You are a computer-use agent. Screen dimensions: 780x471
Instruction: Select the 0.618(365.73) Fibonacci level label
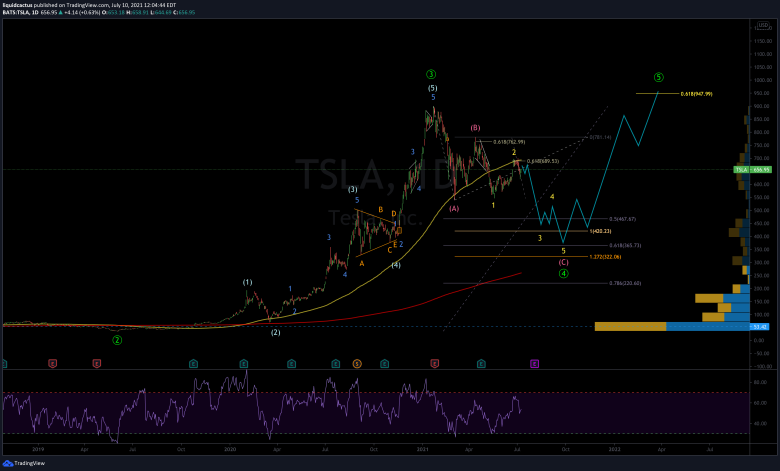pyautogui.click(x=625, y=245)
